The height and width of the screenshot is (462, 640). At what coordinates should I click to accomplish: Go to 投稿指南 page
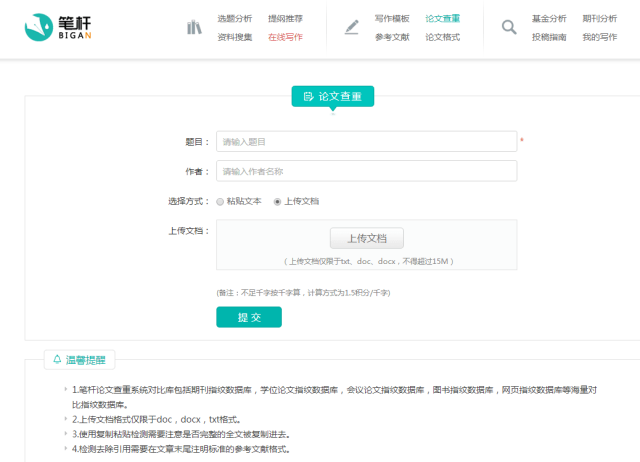pyautogui.click(x=549, y=37)
